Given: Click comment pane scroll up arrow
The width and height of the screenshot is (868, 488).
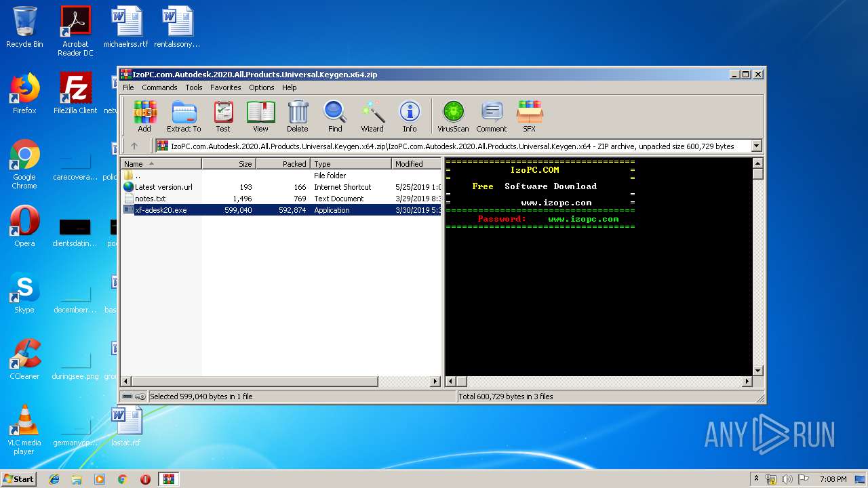Looking at the screenshot, I should (758, 163).
